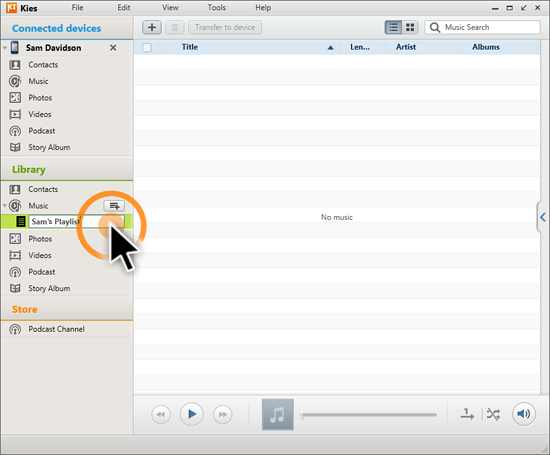Sort by the Albums column
The width and height of the screenshot is (550, 455).
click(x=486, y=47)
